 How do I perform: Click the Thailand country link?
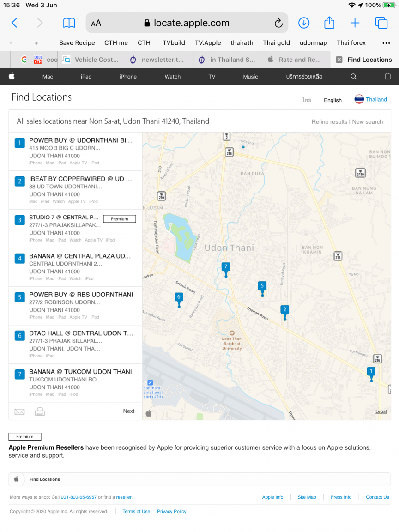tap(376, 99)
